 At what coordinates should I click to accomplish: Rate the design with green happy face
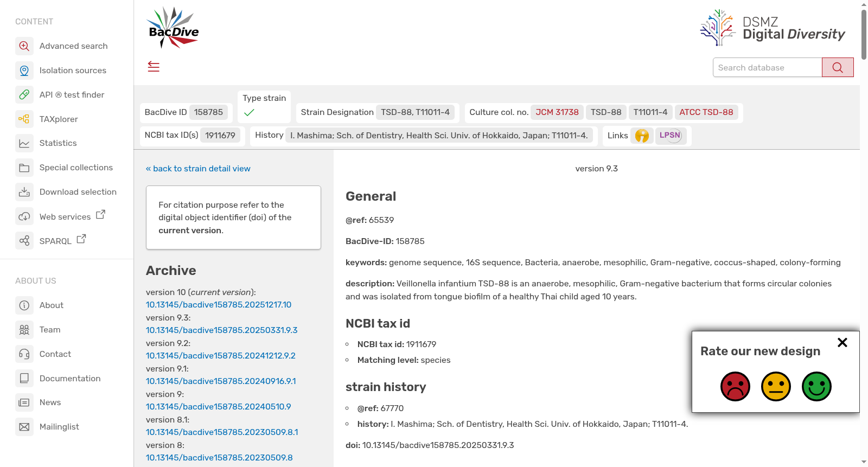[816, 386]
